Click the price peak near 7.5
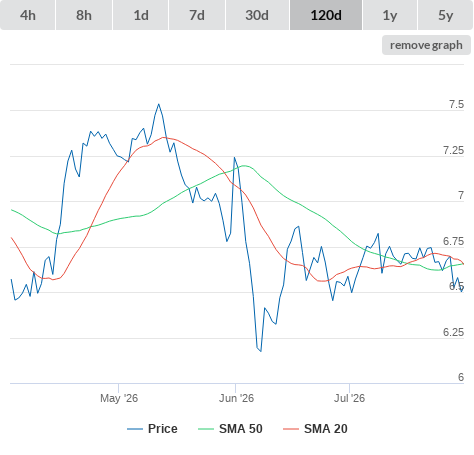The width and height of the screenshot is (474, 455). coord(159,104)
